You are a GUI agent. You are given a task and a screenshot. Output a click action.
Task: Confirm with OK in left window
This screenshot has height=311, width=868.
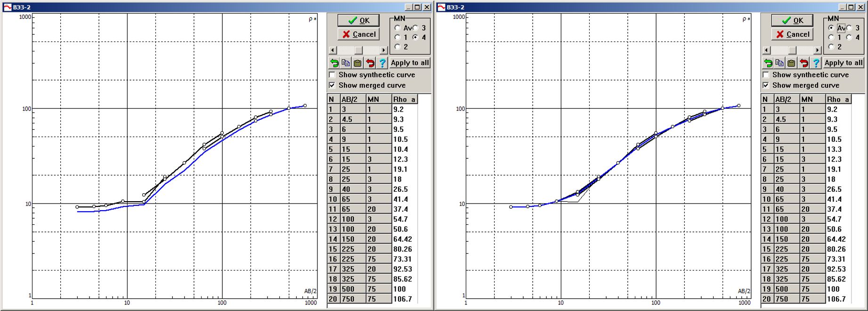pyautogui.click(x=358, y=20)
